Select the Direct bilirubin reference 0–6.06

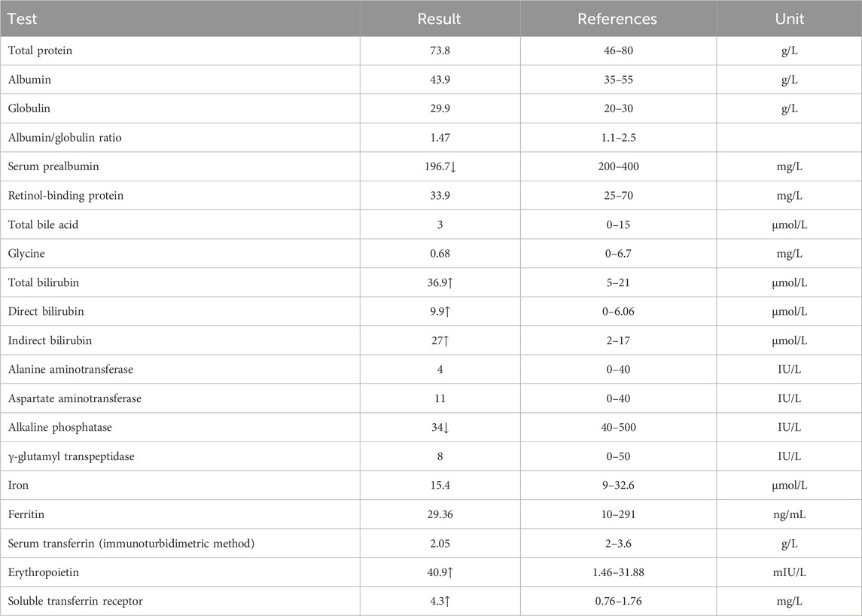[618, 312]
